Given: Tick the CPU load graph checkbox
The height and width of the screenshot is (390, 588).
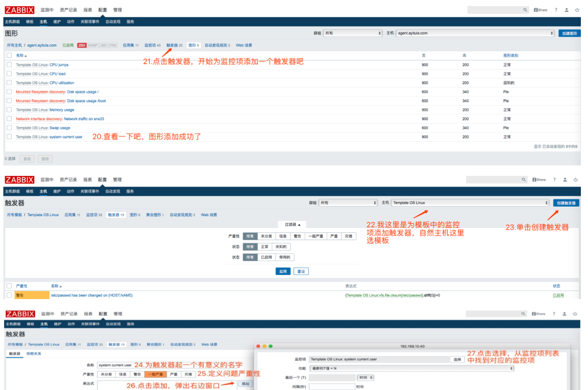Looking at the screenshot, I should 9,74.
